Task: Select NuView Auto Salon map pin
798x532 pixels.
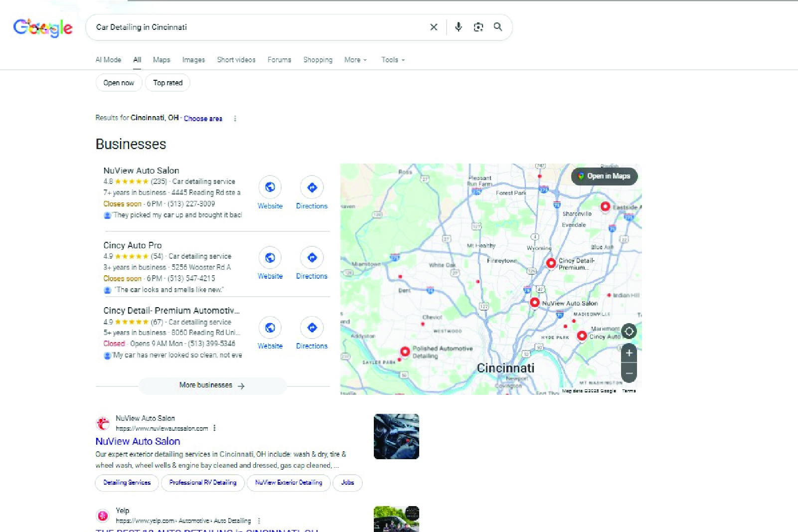Action: [534, 303]
